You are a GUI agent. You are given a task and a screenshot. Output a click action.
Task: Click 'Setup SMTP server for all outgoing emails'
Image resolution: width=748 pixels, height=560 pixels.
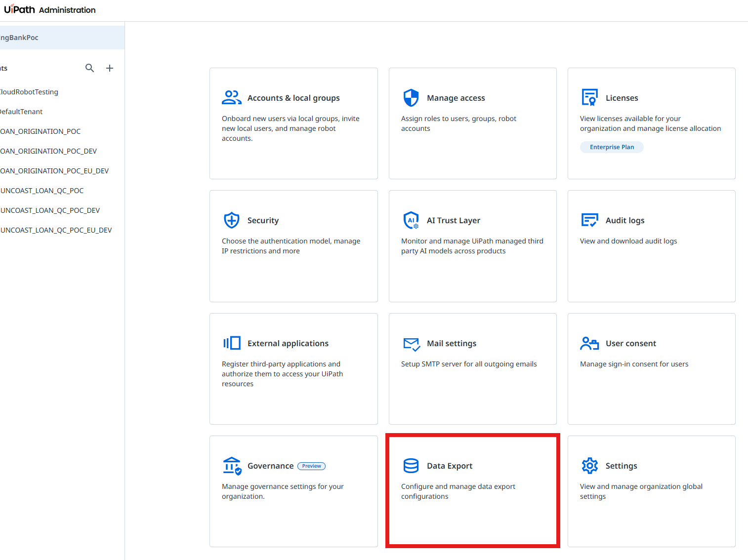[469, 364]
